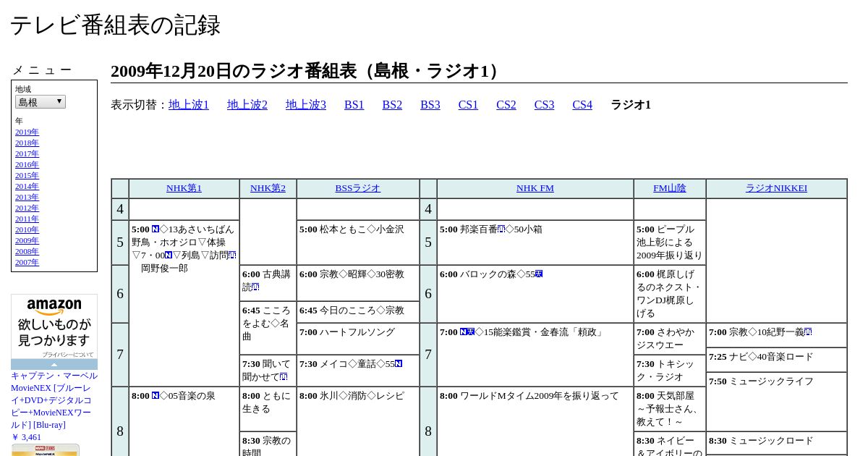Image resolution: width=868 pixels, height=456 pixels.
Task: Open the NHK FM station header link
Action: click(x=535, y=188)
